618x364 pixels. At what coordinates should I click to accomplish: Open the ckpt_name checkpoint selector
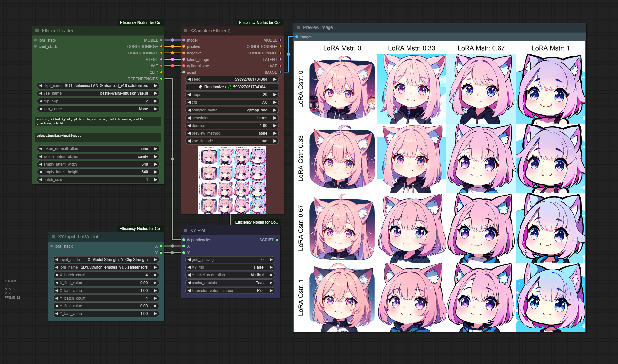click(x=98, y=86)
